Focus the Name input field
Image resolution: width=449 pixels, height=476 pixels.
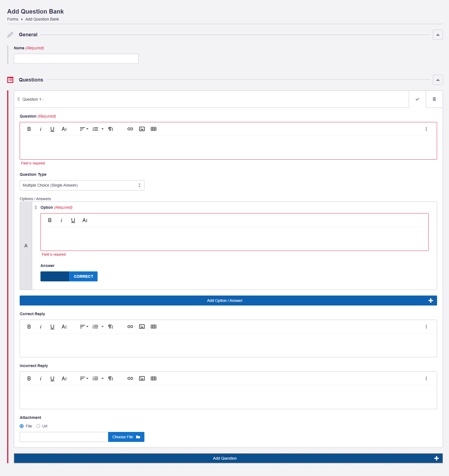76,59
